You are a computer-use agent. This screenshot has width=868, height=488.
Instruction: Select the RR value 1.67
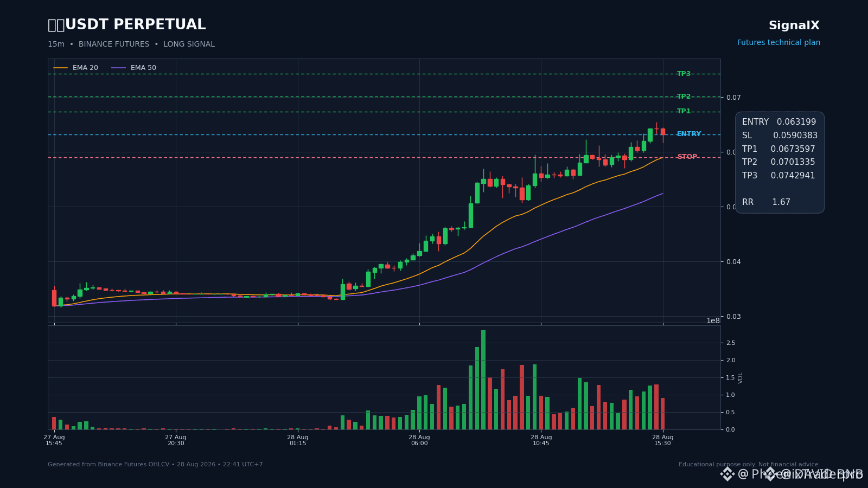(x=781, y=202)
